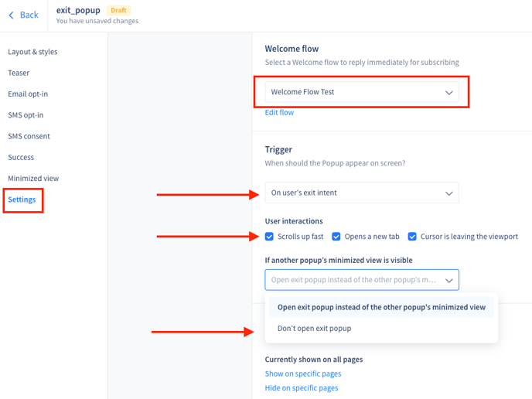532x399 pixels.
Task: Collapse the minimized view dropdown chevron
Action: pyautogui.click(x=448, y=280)
